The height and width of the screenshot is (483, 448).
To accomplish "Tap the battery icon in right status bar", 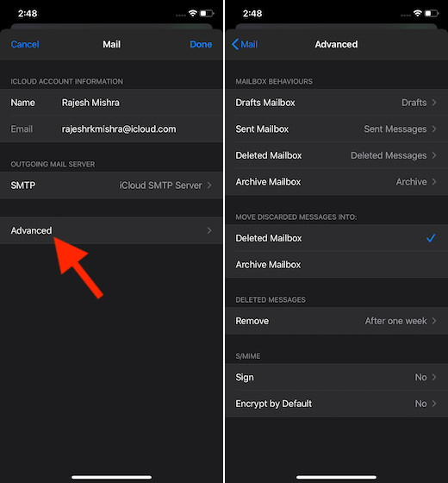I will pos(432,13).
